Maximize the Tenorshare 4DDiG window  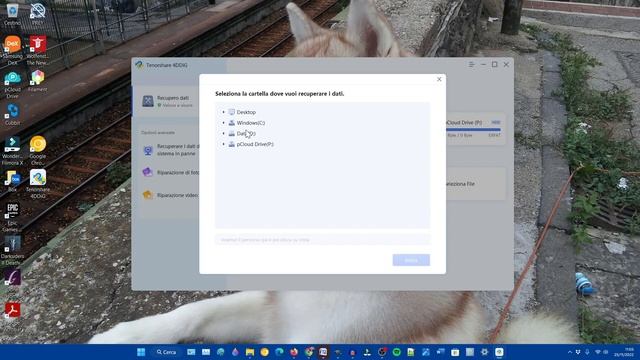494,64
